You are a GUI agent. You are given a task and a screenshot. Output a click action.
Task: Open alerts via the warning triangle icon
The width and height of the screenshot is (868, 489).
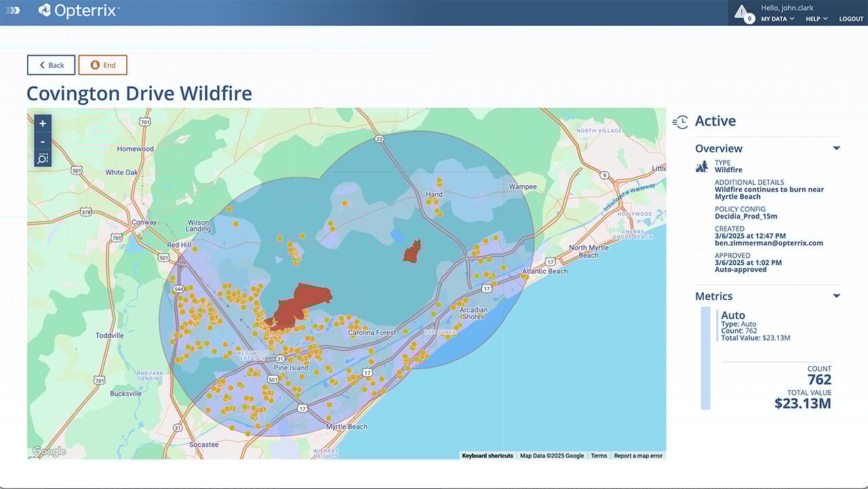click(x=741, y=12)
